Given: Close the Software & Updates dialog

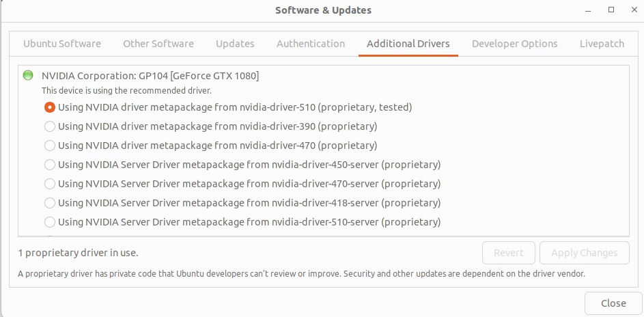Looking at the screenshot, I should click(613, 303).
